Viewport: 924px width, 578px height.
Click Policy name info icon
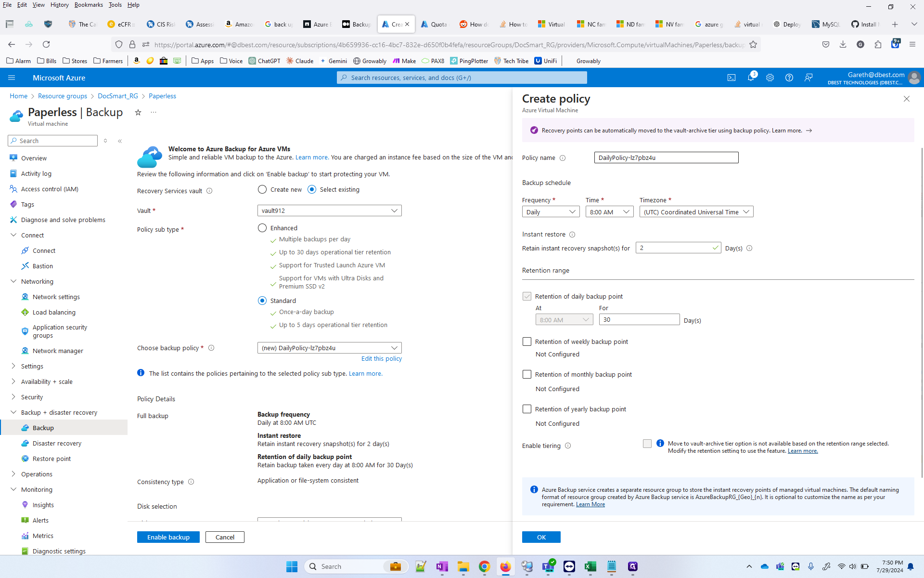563,158
